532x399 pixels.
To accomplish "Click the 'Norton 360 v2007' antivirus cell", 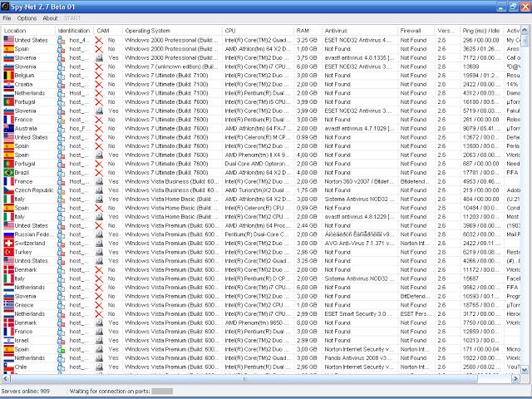I will (359, 181).
